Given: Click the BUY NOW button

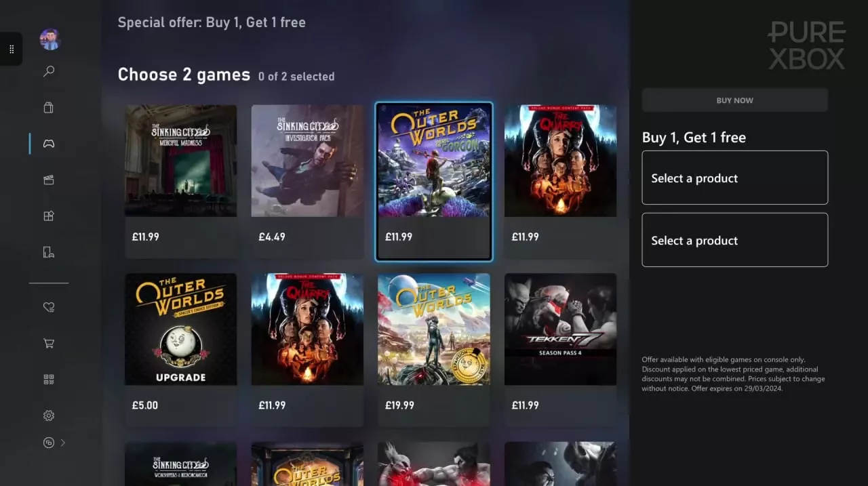Looking at the screenshot, I should point(735,100).
